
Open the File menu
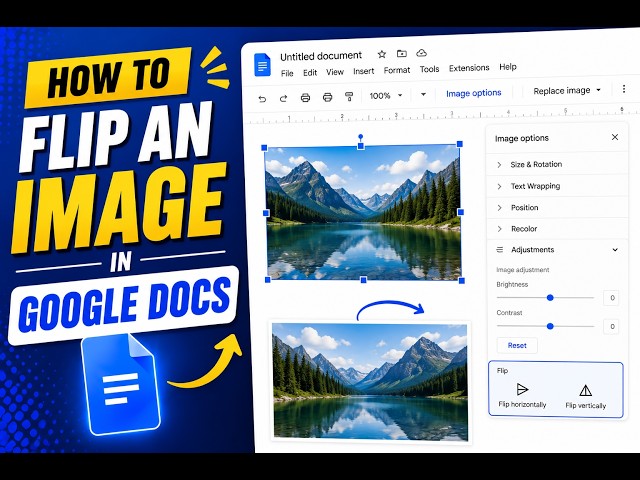click(x=287, y=73)
